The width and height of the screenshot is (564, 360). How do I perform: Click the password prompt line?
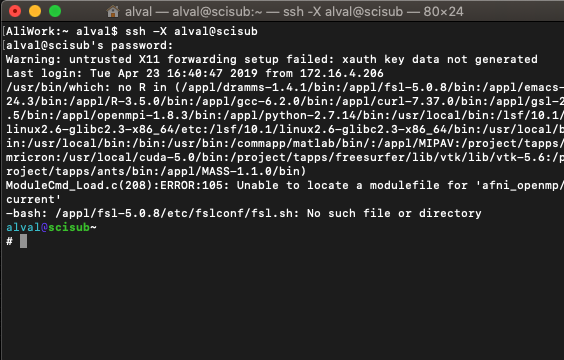[90, 45]
